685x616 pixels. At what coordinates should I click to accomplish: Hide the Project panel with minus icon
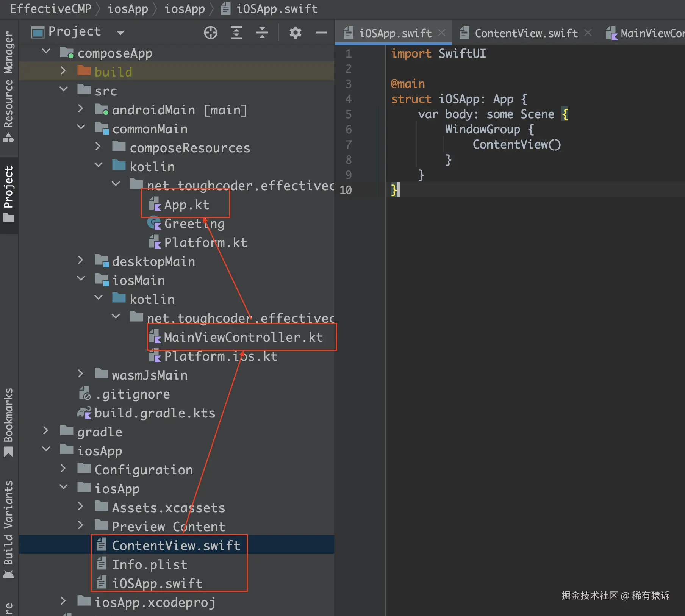[x=321, y=33]
